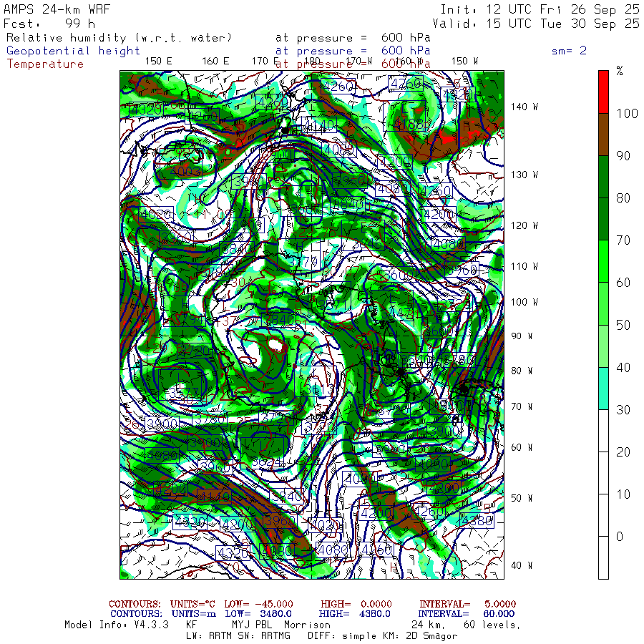Image resolution: width=644 pixels, height=644 pixels.
Task: Select the '160 E' longitude label
Action: click(215, 61)
